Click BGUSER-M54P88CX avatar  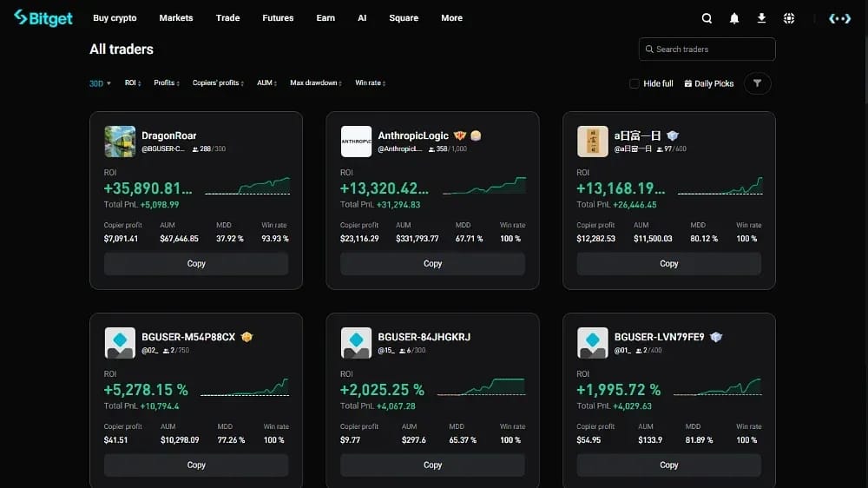pyautogui.click(x=120, y=343)
